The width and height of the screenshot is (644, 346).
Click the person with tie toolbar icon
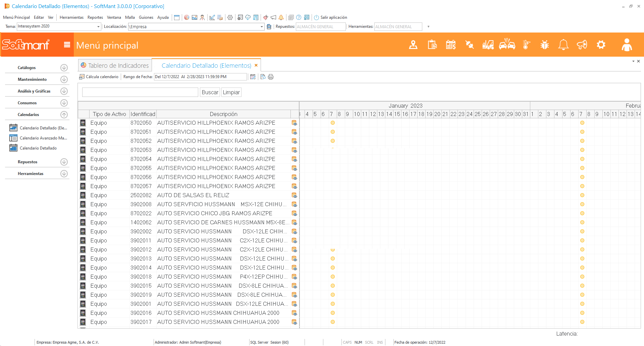(x=202, y=17)
